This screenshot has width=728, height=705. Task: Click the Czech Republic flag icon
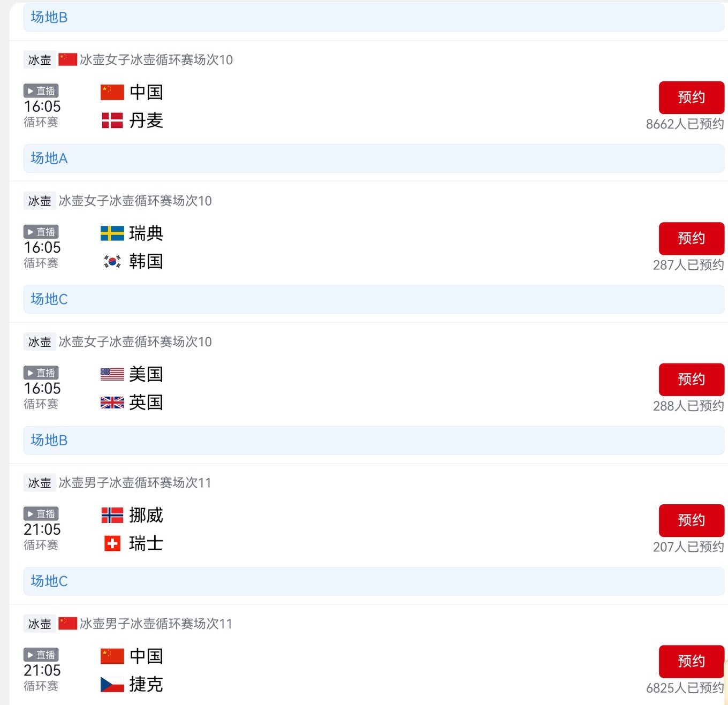(x=112, y=684)
